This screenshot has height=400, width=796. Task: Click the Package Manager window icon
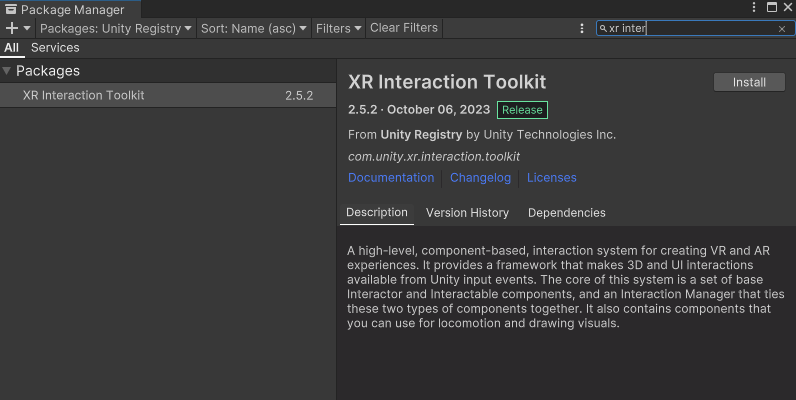pos(11,9)
